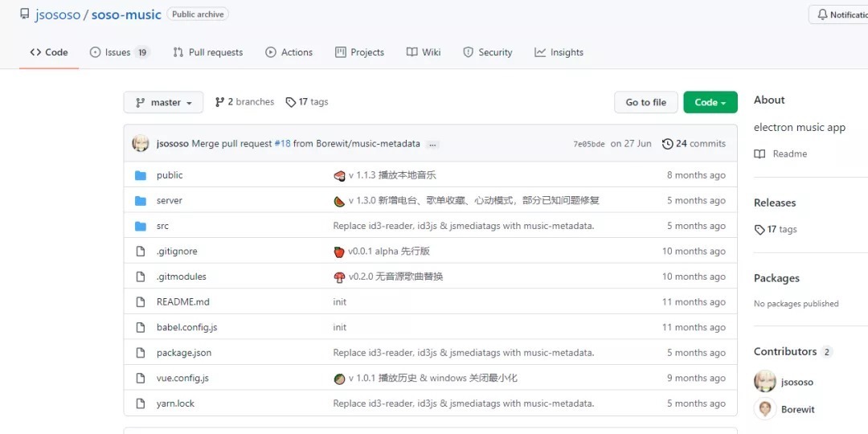Open pull request #18 link

(x=282, y=144)
